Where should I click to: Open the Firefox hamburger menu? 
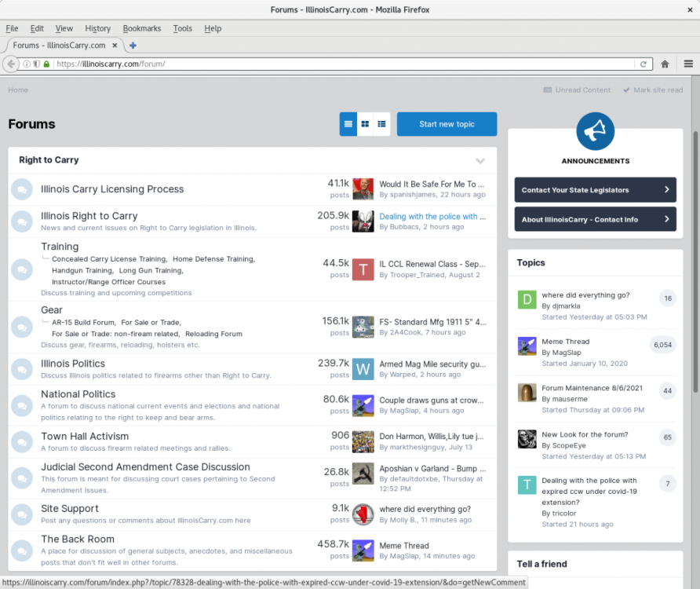688,64
